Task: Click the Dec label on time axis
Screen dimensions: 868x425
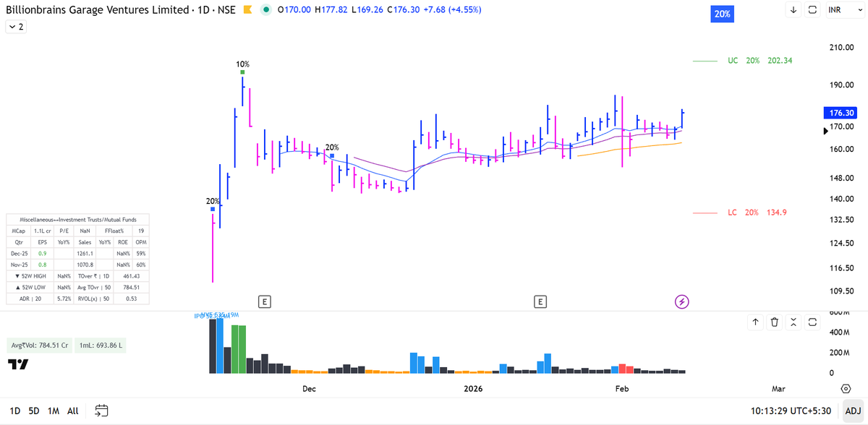Action: pyautogui.click(x=309, y=389)
